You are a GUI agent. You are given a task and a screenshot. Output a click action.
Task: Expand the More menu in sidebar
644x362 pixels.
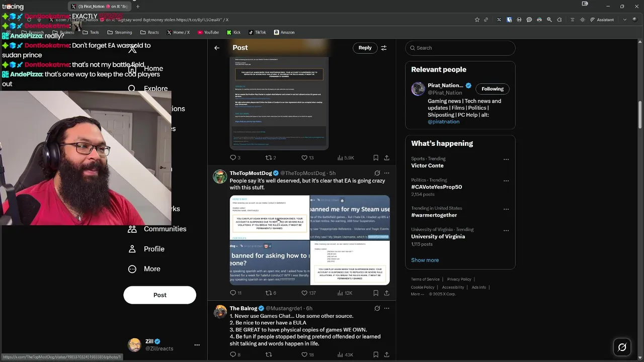(x=144, y=269)
